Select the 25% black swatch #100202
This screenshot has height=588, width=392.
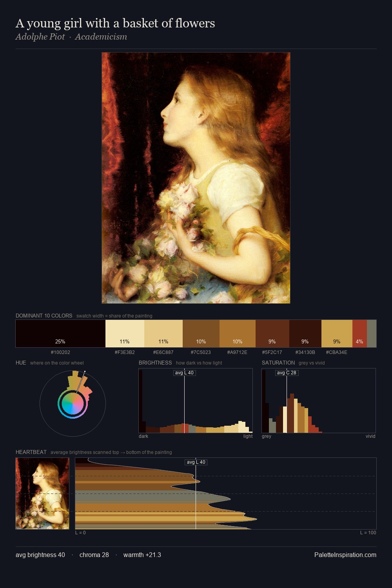60,334
